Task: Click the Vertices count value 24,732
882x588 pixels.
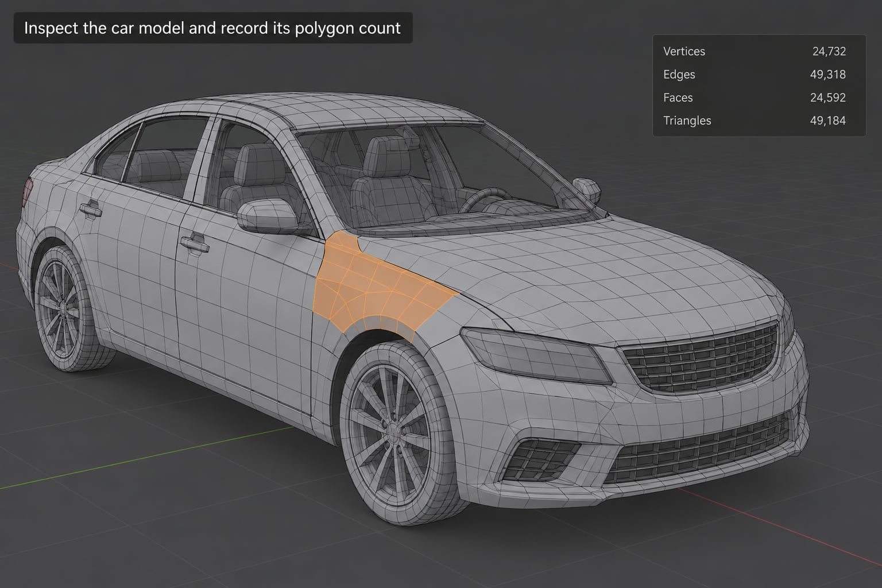Action: 829,51
